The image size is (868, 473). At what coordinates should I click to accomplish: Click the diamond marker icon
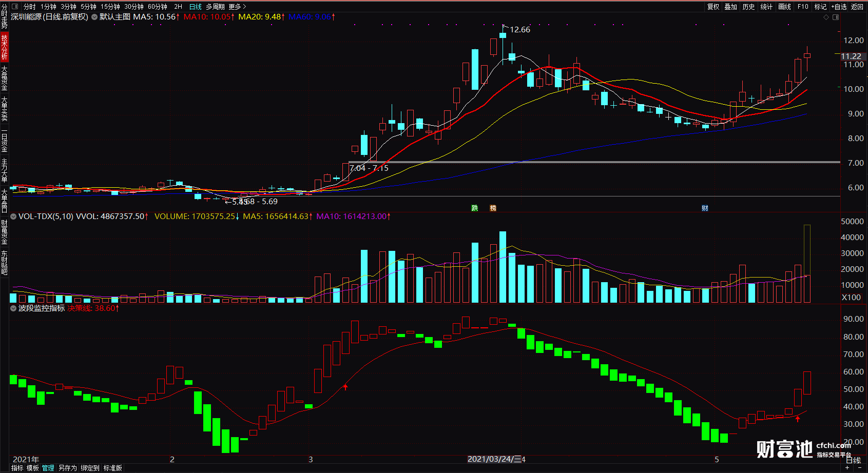(x=826, y=17)
